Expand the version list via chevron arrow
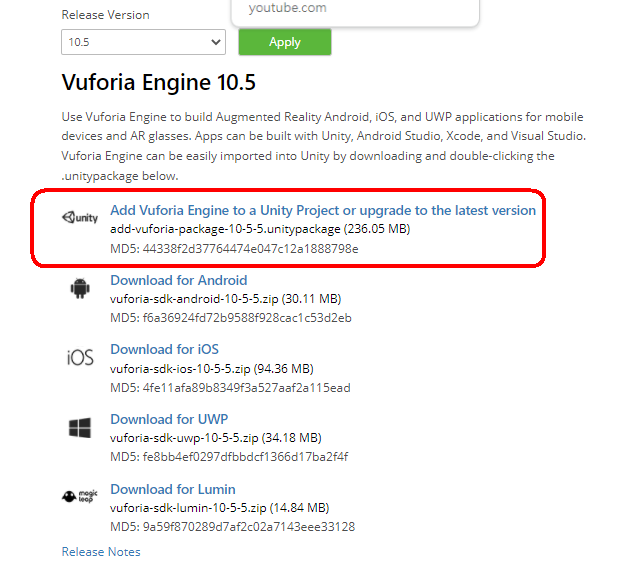Image resolution: width=631 pixels, height=566 pixels. point(216,42)
